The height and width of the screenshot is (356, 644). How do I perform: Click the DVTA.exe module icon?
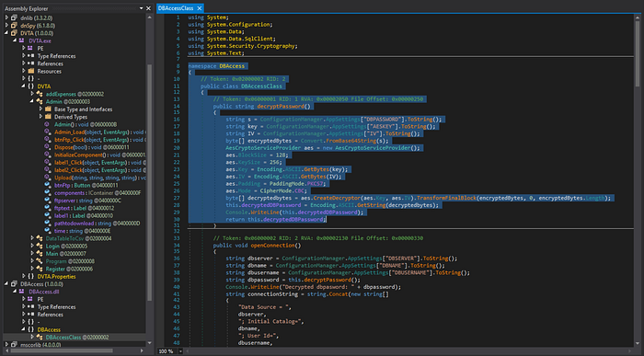pyautogui.click(x=22, y=40)
